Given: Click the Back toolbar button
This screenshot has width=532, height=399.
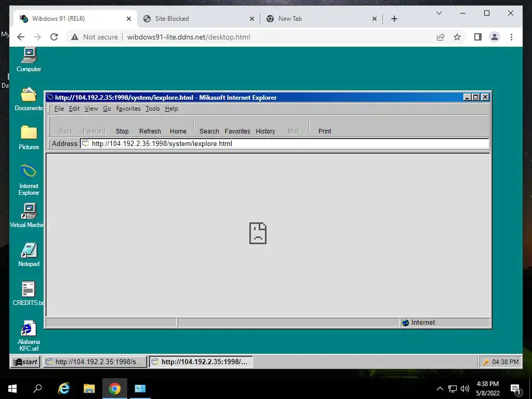Looking at the screenshot, I should [66, 131].
